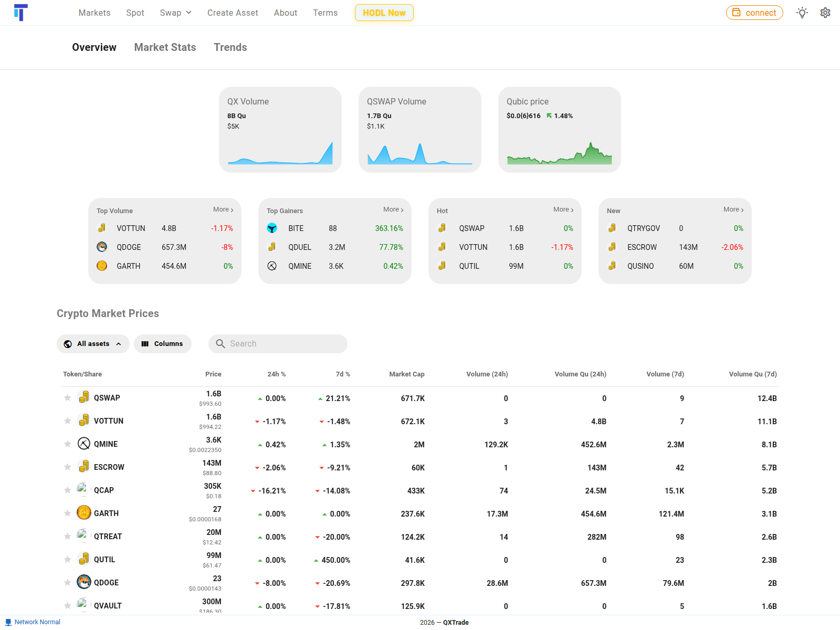840x630 pixels.
Task: Click QSWAP coin icon in Hot card
Action: tap(442, 228)
